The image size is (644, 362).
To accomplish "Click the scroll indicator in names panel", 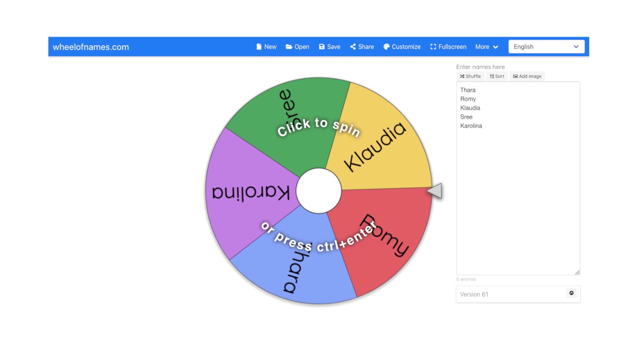I will (x=572, y=293).
